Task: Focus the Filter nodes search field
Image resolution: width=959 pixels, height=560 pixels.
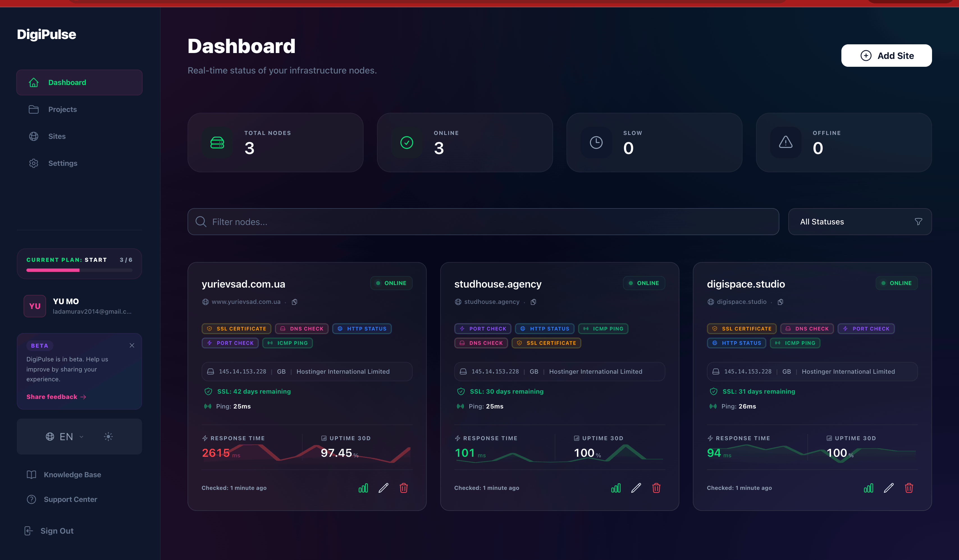Action: [x=483, y=221]
